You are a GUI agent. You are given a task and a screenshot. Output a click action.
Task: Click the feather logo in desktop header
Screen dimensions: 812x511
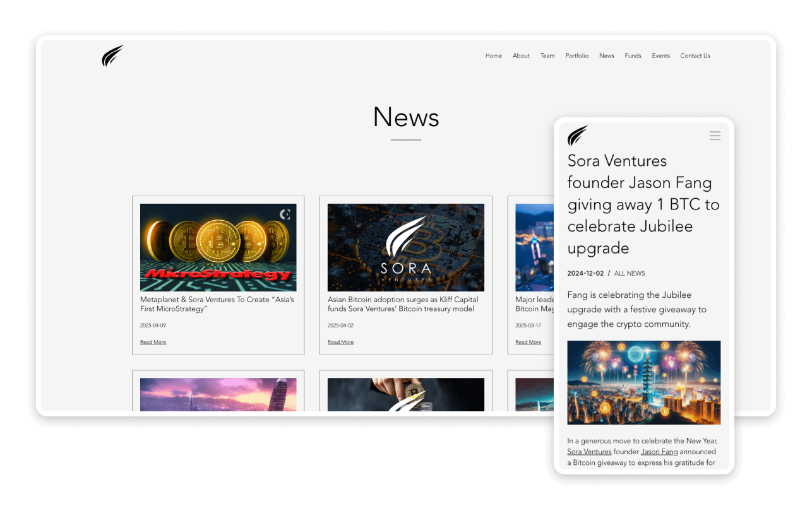coord(112,56)
